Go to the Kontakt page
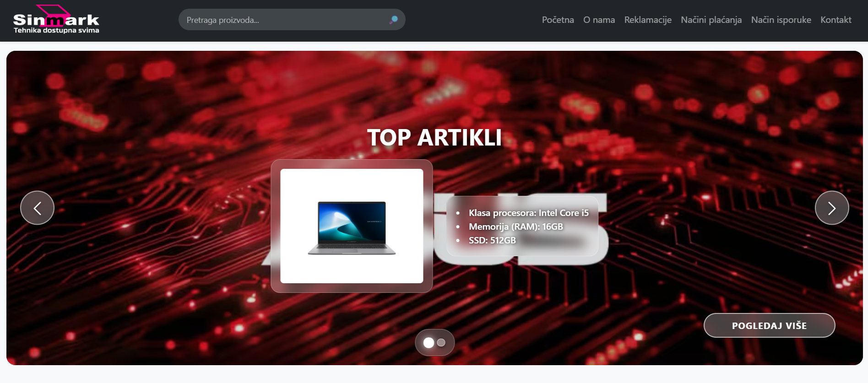This screenshot has width=868, height=383. point(835,20)
